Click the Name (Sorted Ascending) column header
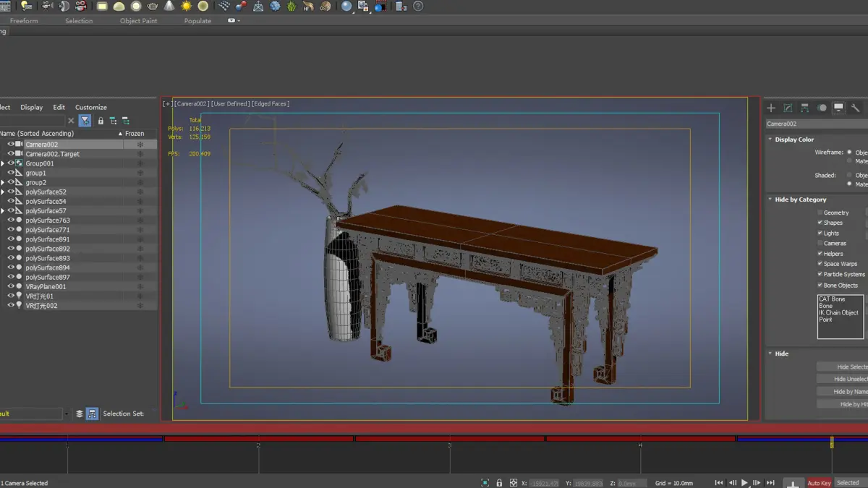Image resolution: width=868 pixels, height=488 pixels. pos(36,134)
